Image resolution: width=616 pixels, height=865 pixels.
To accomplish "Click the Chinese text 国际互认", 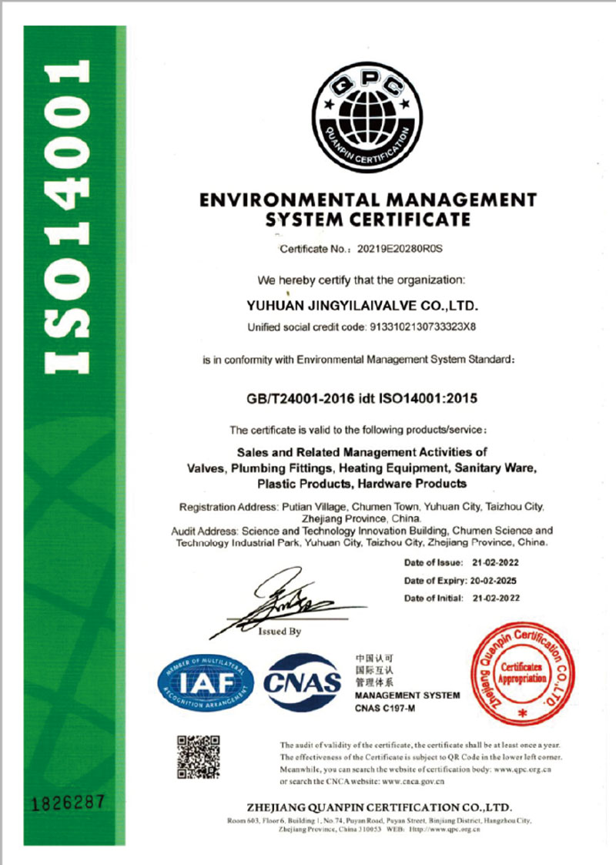I will [374, 670].
